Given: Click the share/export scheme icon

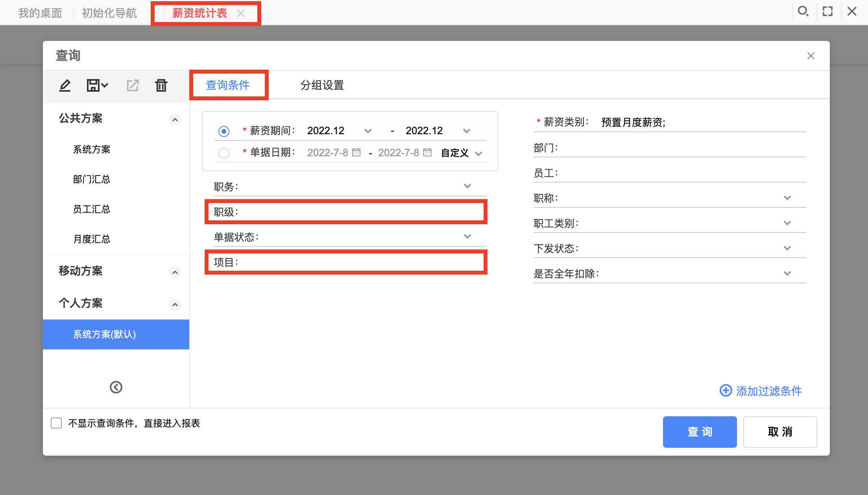Looking at the screenshot, I should coord(133,85).
